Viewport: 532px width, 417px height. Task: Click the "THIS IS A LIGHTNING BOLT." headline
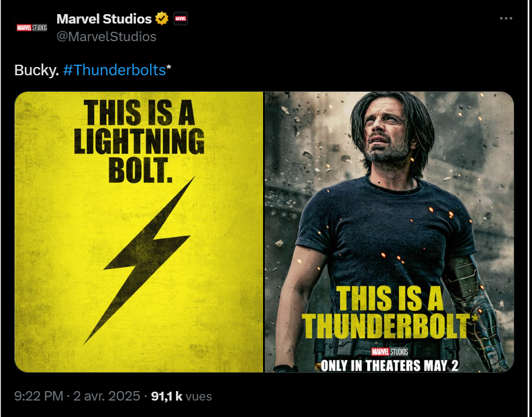point(139,141)
